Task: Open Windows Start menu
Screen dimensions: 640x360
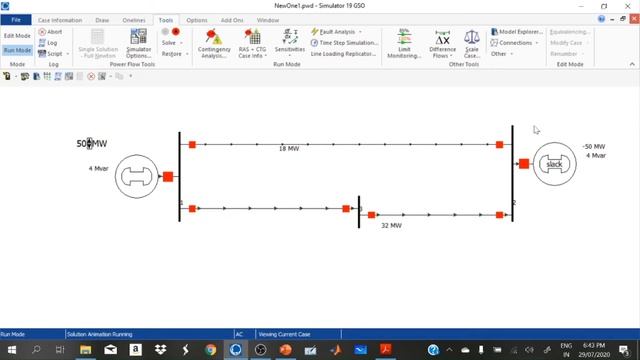Action: click(12, 350)
